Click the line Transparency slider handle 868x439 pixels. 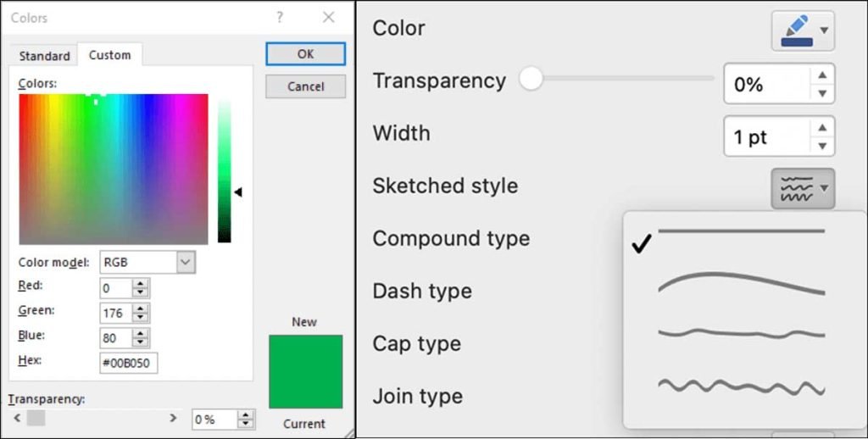pos(531,79)
